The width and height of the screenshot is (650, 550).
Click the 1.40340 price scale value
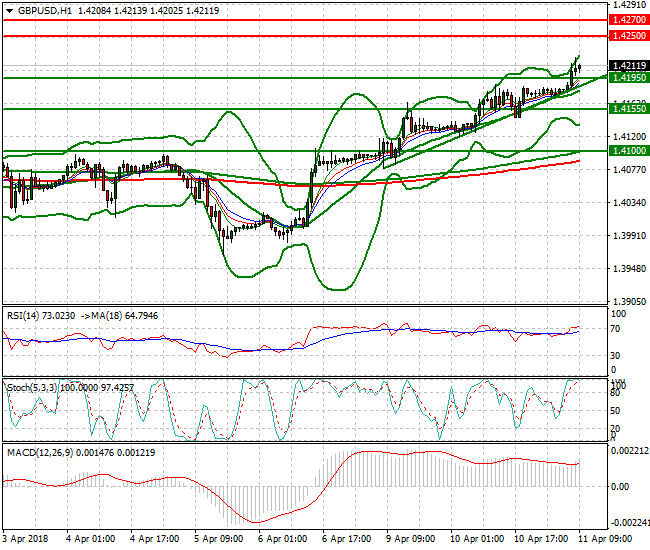point(629,202)
